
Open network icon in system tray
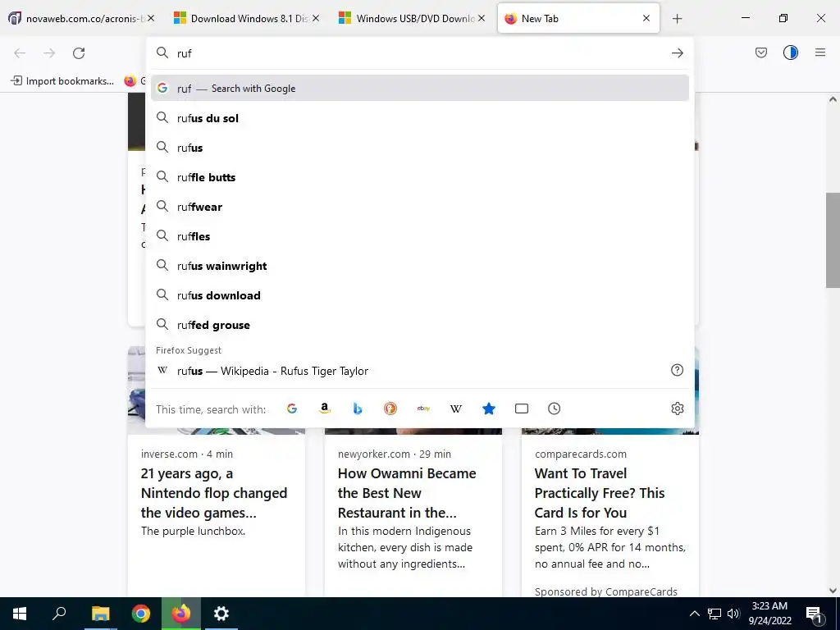pos(714,614)
